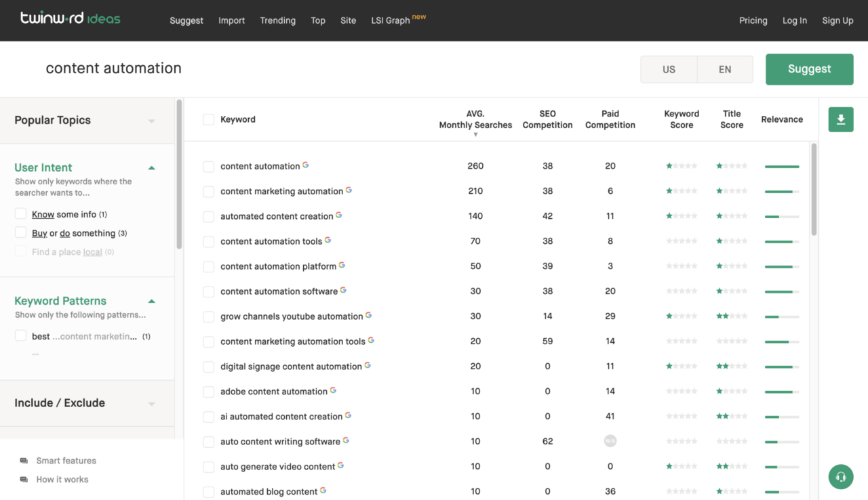Image resolution: width=868 pixels, height=500 pixels.
Task: Click the Smart features chat icon
Action: point(24,461)
